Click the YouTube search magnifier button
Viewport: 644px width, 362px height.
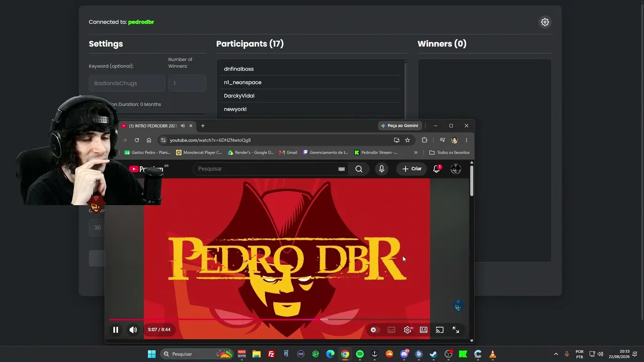[359, 169]
